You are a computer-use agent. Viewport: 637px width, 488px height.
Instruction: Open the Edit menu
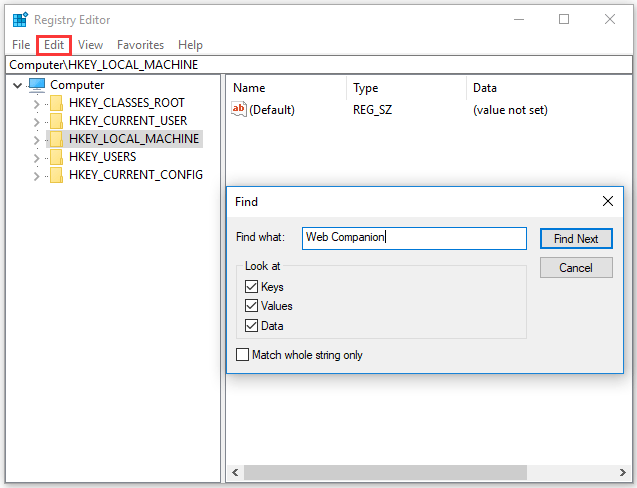click(54, 45)
